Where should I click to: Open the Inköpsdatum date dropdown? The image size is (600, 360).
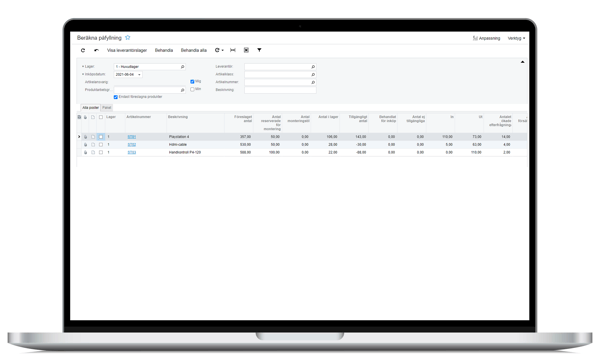pyautogui.click(x=139, y=75)
